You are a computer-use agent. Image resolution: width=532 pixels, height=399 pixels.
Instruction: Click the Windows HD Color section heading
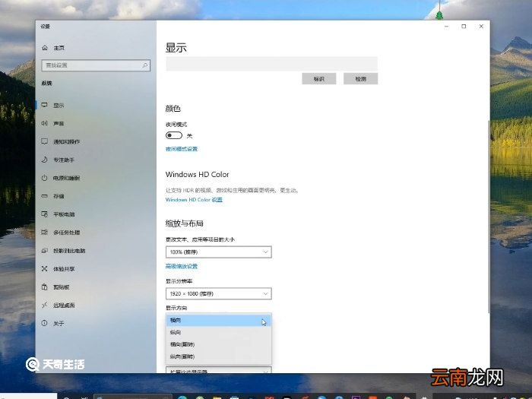click(198, 174)
